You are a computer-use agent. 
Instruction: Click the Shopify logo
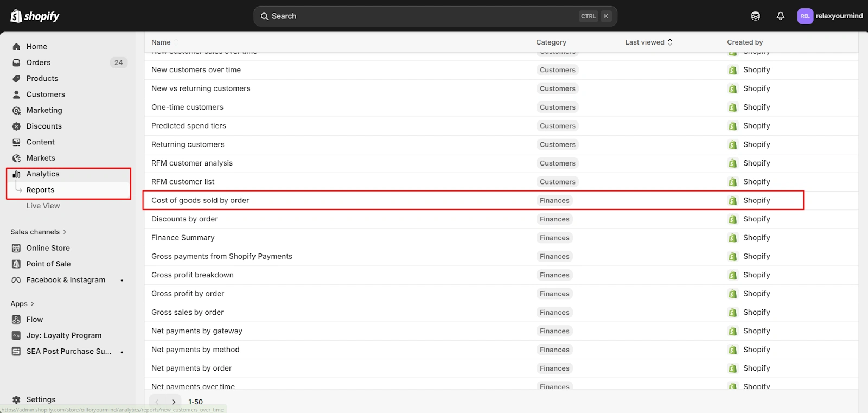click(x=35, y=16)
